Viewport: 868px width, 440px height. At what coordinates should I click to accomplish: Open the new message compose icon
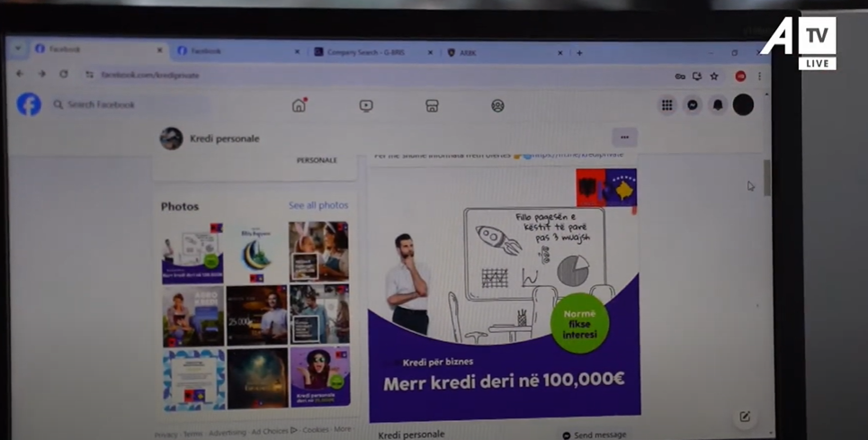(745, 417)
